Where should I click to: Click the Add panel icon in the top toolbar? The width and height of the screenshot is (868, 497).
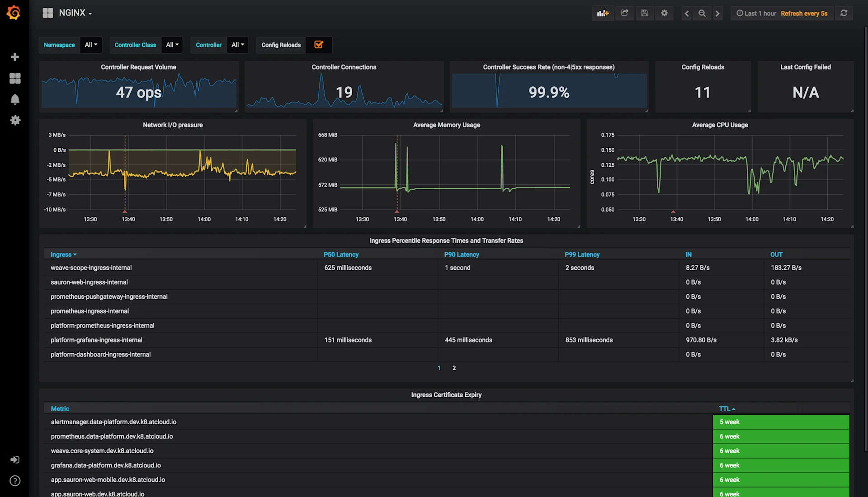point(603,13)
